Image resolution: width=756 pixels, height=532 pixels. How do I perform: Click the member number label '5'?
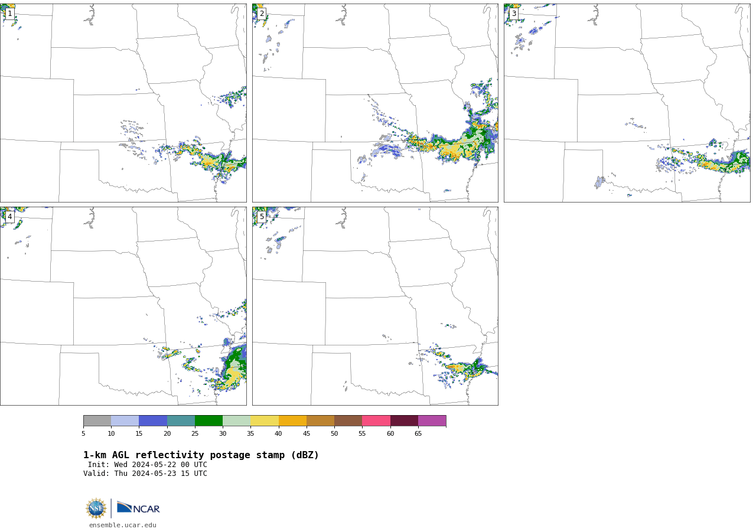click(x=262, y=217)
